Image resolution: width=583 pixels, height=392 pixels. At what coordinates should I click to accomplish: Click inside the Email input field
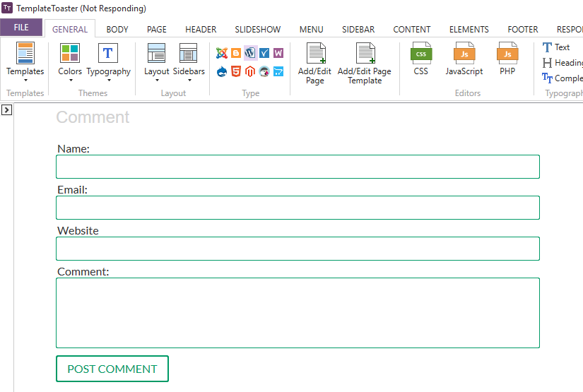(x=298, y=208)
